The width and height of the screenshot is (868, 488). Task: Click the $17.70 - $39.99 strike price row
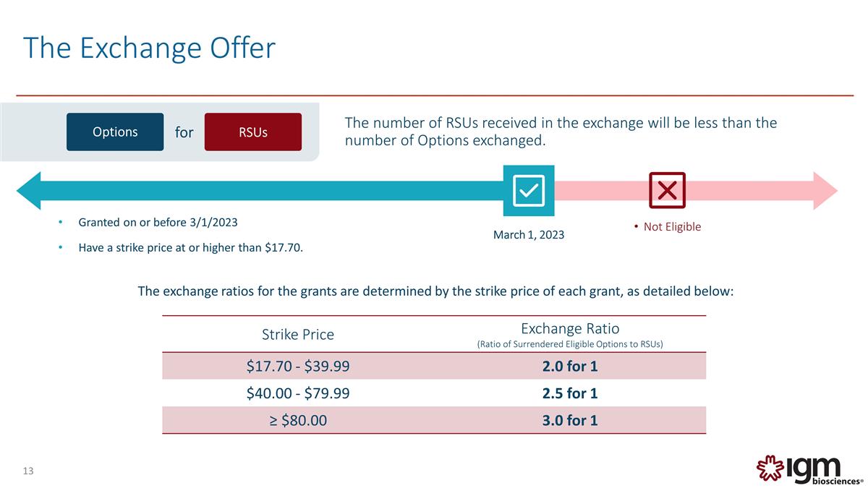pos(298,366)
